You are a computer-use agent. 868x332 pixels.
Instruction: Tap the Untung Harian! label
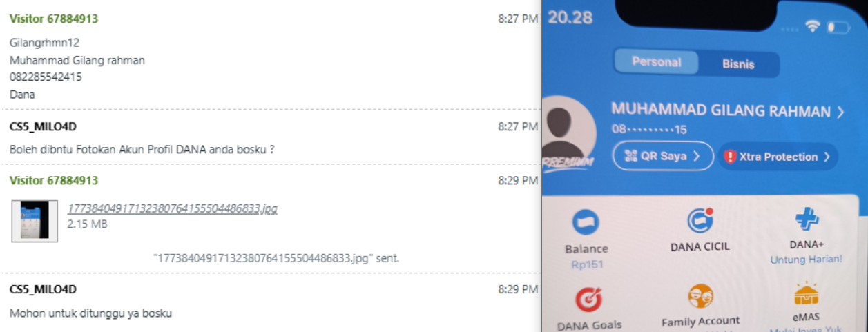806,260
